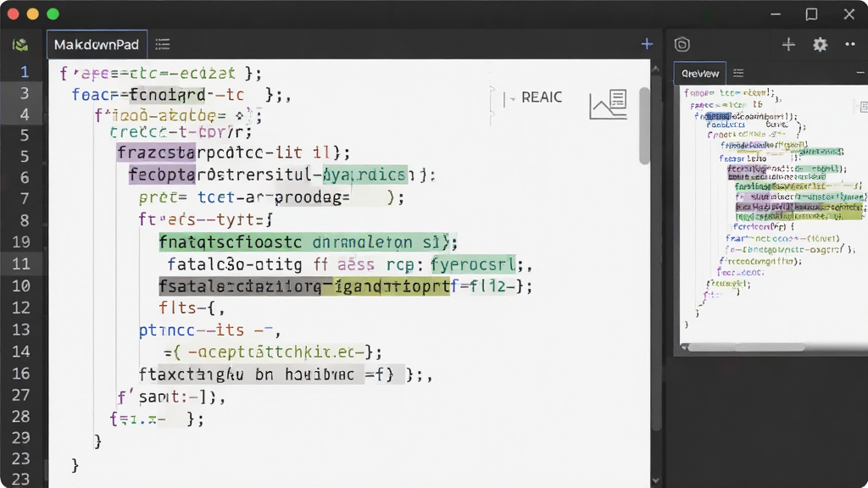
Task: Click line number 16 in the gutter
Action: tap(21, 374)
